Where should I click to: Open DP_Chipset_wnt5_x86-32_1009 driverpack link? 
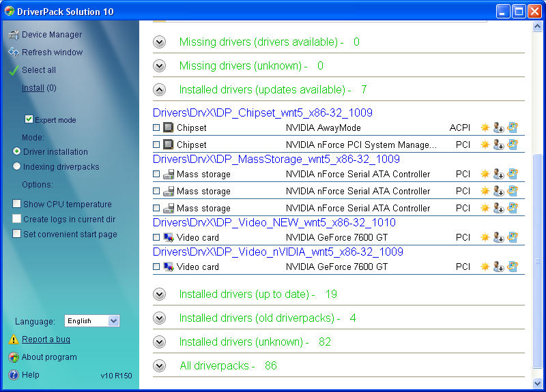pos(263,112)
